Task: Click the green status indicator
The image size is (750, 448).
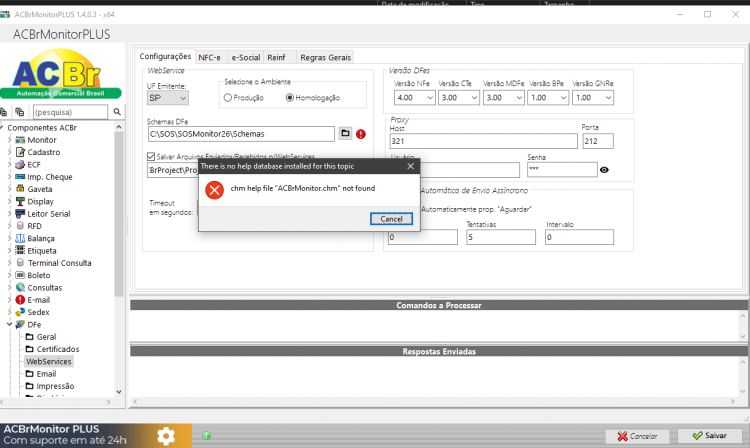Action: [x=206, y=436]
